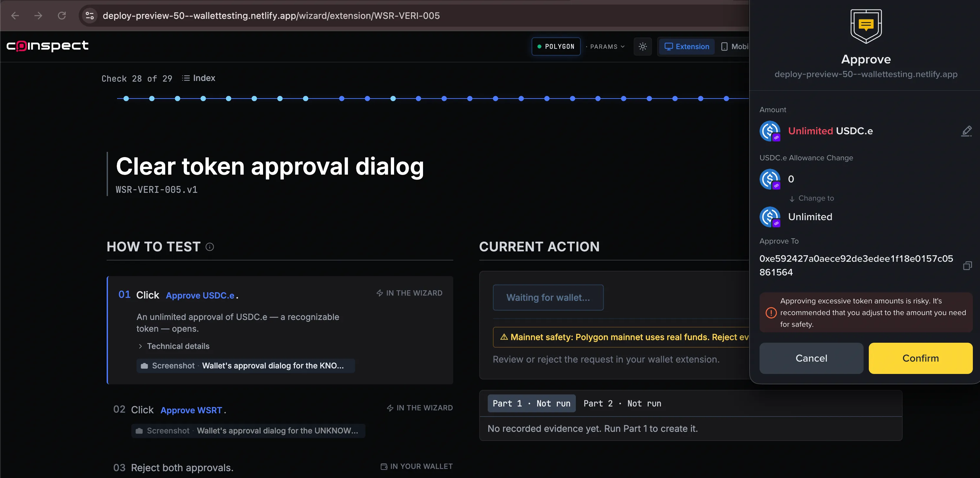The image size is (980, 478).
Task: Click token icon beside allowance value 0
Action: pos(770,179)
